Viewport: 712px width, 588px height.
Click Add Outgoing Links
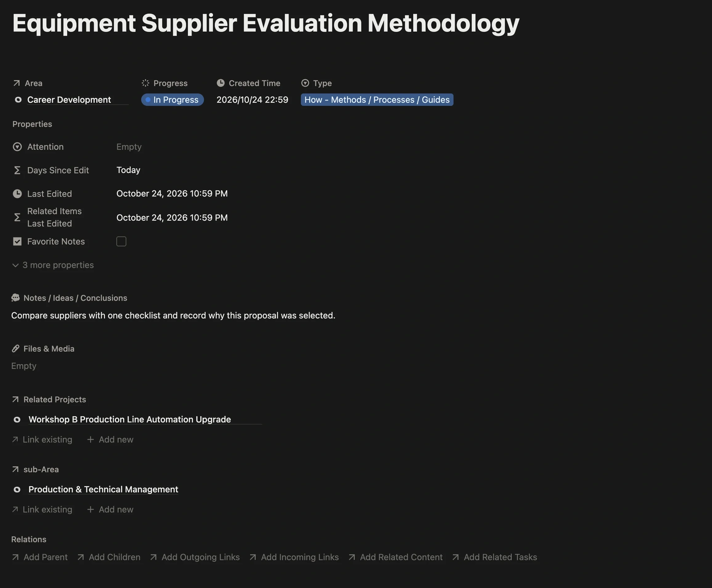tap(195, 557)
